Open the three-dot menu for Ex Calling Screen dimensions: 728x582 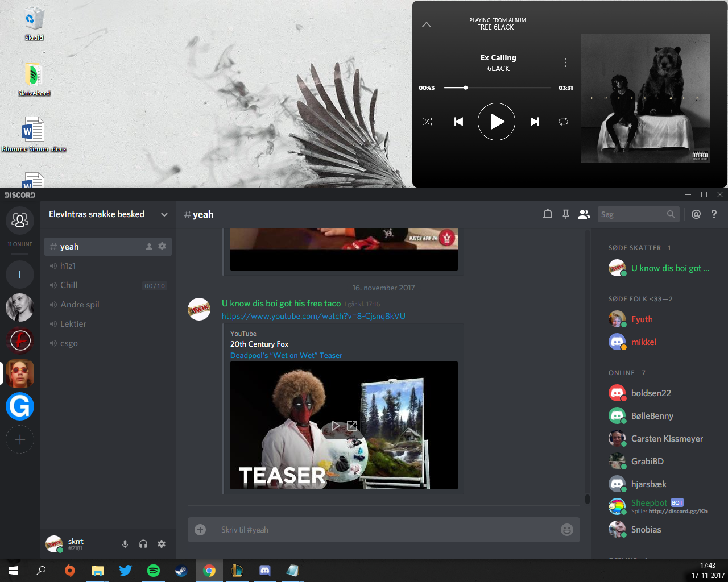(x=565, y=63)
